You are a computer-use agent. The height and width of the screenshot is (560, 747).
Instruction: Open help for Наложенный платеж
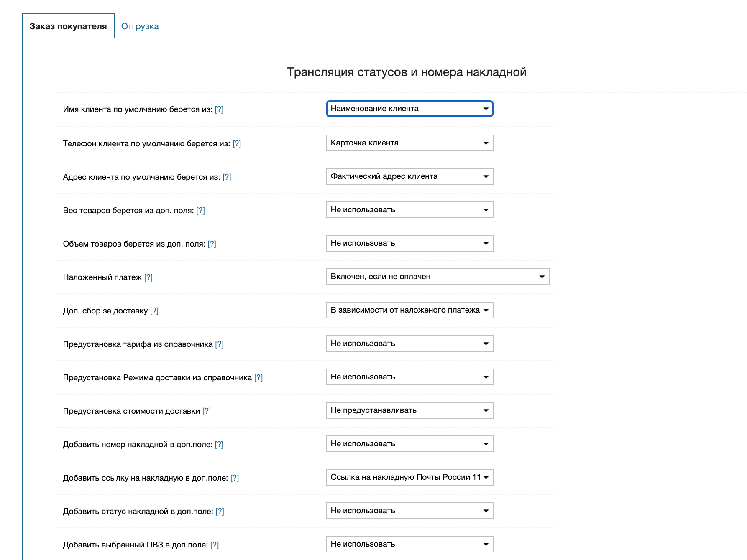[148, 277]
